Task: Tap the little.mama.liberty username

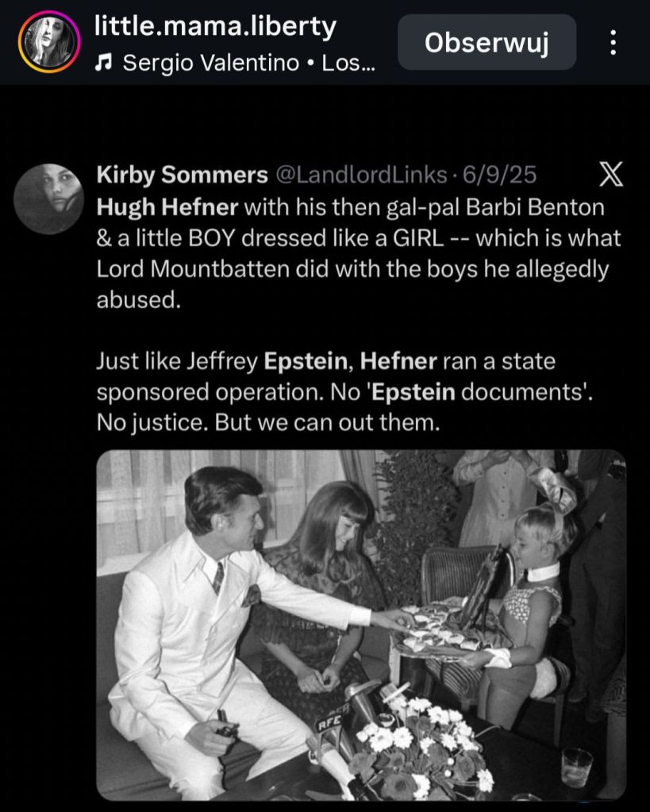Action: coord(215,26)
